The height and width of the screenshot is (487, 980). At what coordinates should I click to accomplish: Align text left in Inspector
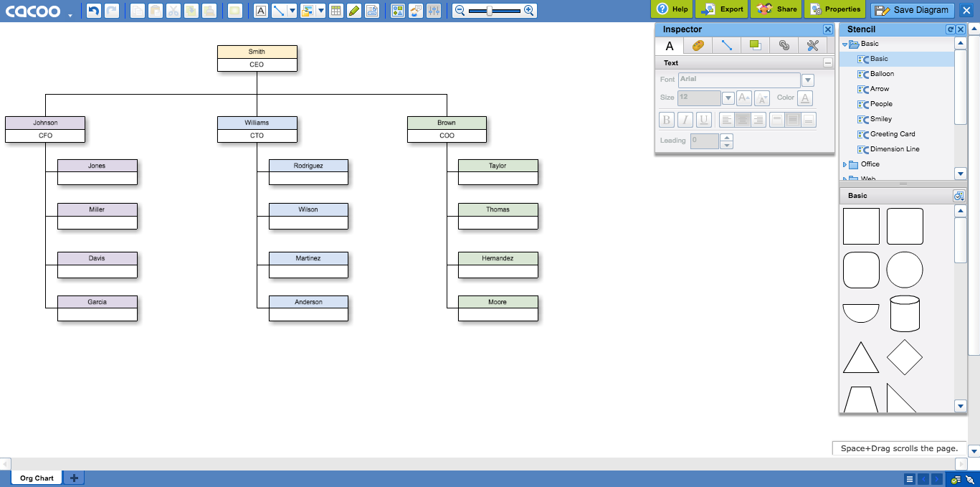point(727,120)
